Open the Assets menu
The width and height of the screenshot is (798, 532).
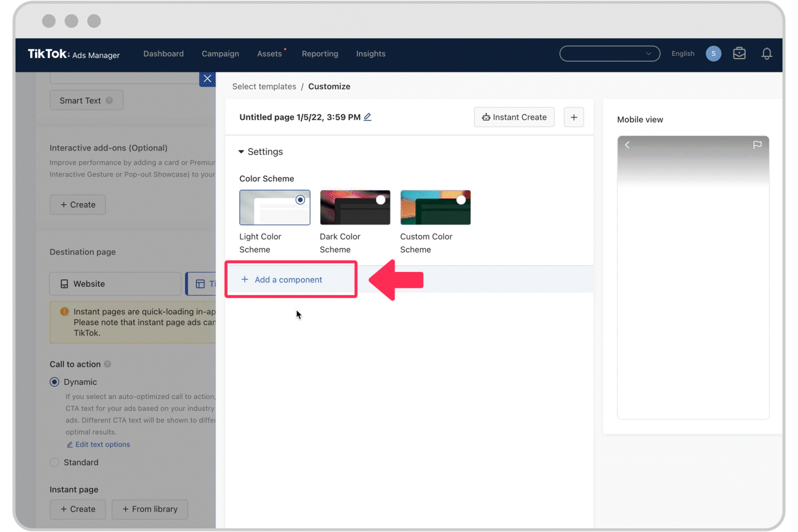[270, 54]
